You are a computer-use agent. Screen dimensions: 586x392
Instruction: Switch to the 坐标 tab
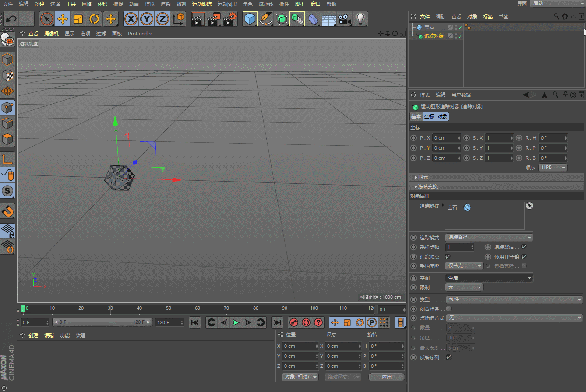[x=429, y=117]
